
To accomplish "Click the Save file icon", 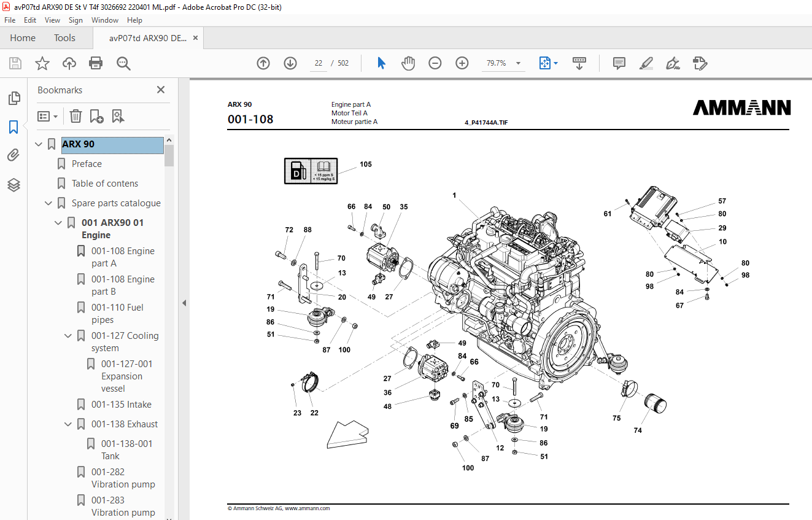I will (x=15, y=63).
